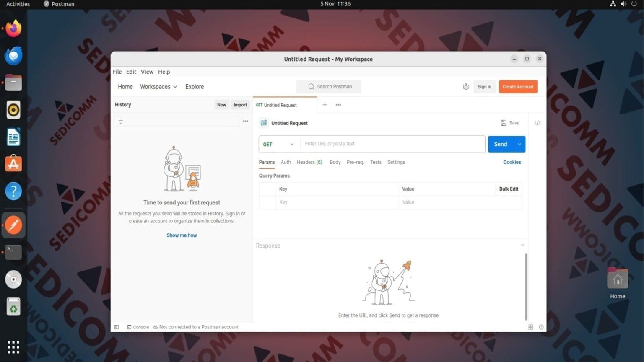Viewport: 644px width, 362px height.
Task: Click Import in the History sidebar
Action: point(240,105)
